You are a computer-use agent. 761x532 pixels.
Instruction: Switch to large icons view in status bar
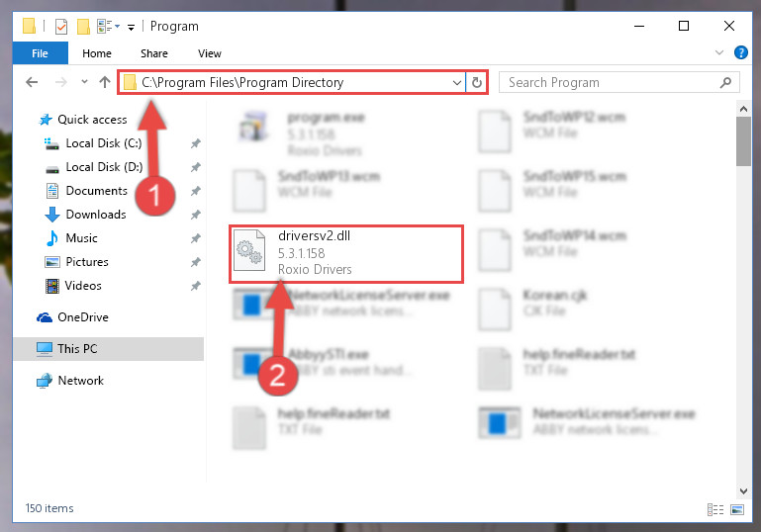click(737, 509)
